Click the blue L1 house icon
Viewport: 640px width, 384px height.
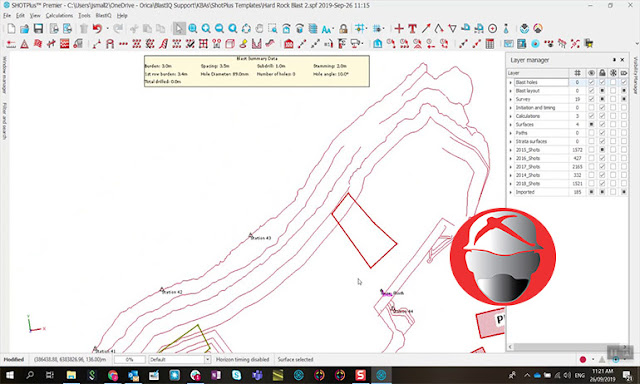coord(378,44)
